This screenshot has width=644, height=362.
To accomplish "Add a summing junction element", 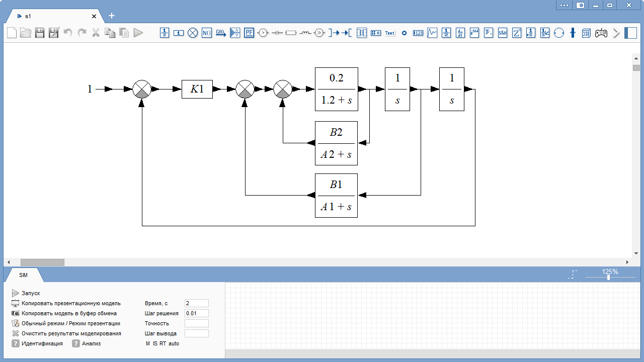I will 193,33.
